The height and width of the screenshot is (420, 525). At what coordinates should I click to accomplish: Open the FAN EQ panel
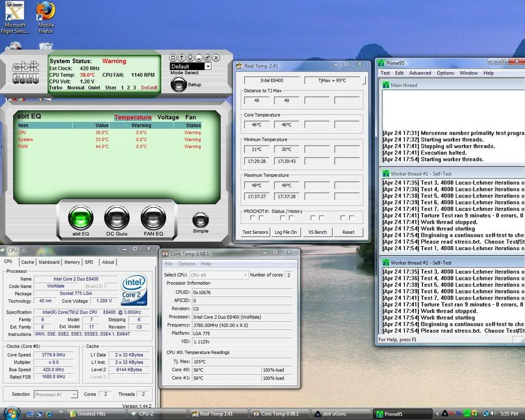(153, 218)
